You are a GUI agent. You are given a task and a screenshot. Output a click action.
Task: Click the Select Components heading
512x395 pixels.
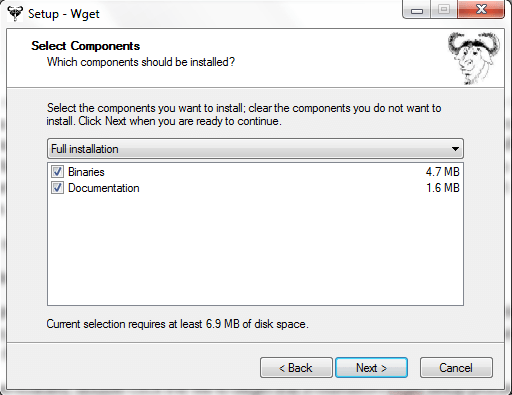coord(86,46)
